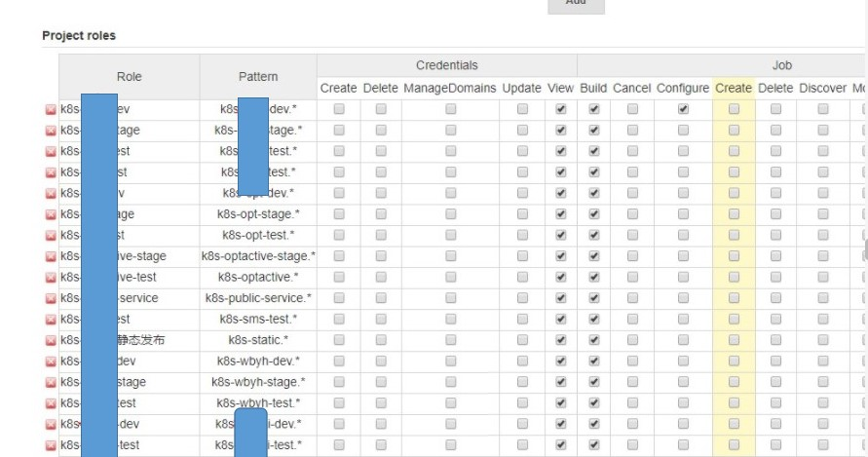This screenshot has width=868, height=457.
Task: Click the Job group header
Action: (781, 65)
